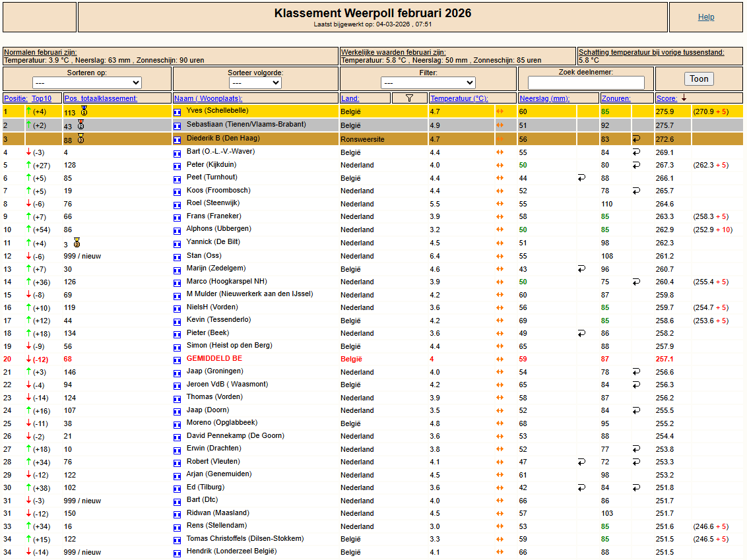Click the blue profile icon for Sebastiaan
Screen dimensions: 747x560
[177, 126]
